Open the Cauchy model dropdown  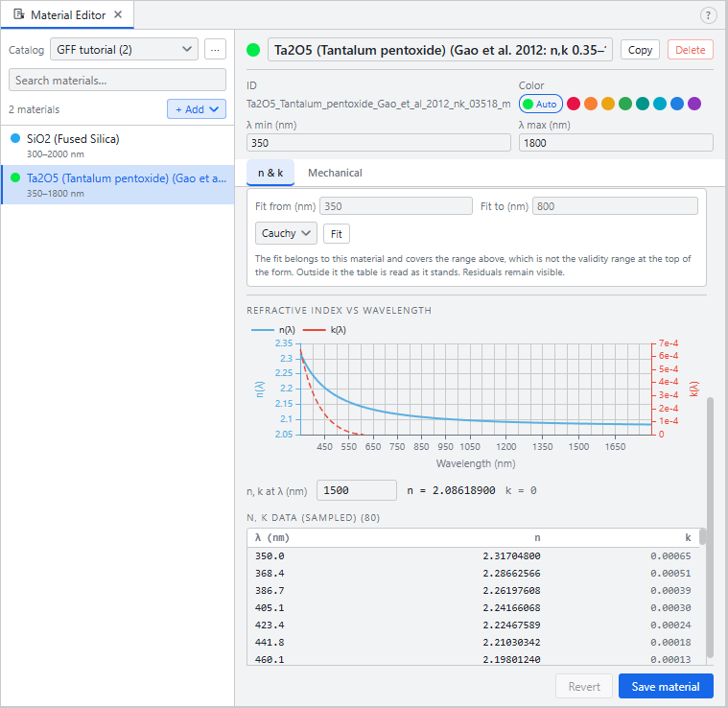point(286,233)
